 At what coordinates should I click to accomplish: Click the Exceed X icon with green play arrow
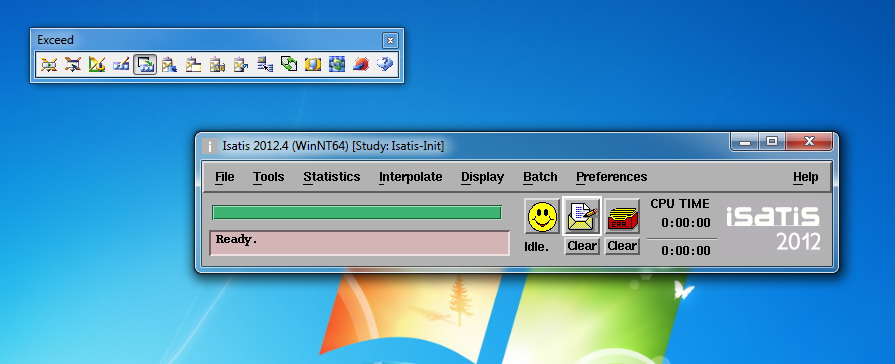coord(49,64)
